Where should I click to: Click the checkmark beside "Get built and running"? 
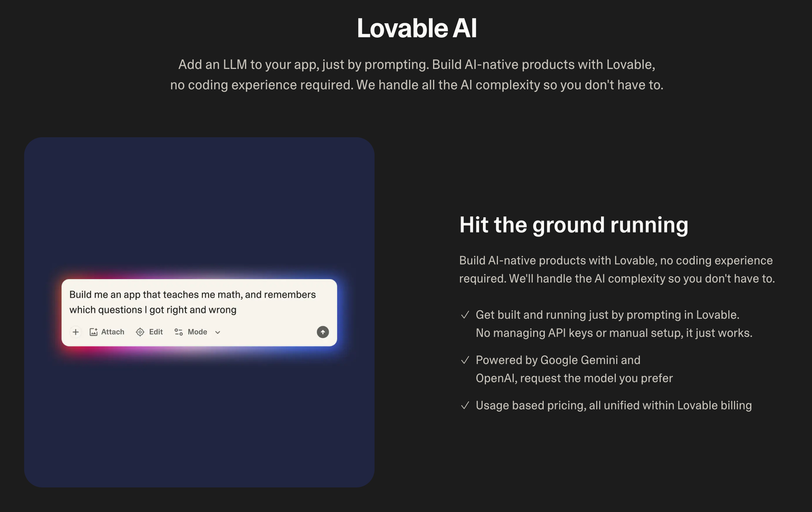(x=465, y=315)
